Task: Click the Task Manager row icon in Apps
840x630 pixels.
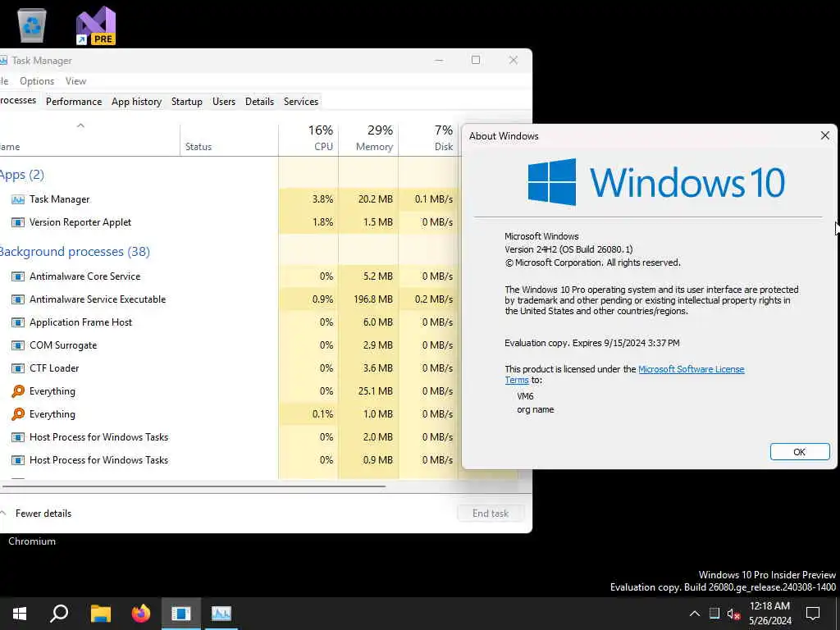Action: (18, 199)
